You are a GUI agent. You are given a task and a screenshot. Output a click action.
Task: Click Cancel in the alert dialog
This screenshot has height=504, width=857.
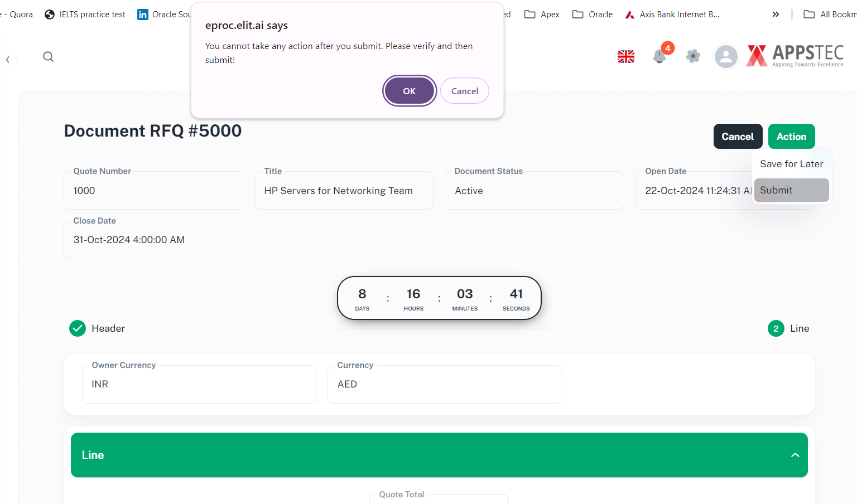tap(464, 91)
